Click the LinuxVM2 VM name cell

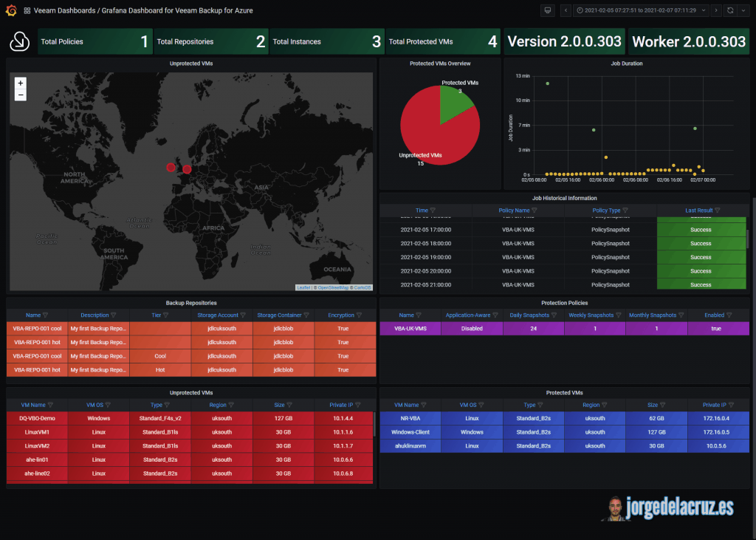coord(37,446)
